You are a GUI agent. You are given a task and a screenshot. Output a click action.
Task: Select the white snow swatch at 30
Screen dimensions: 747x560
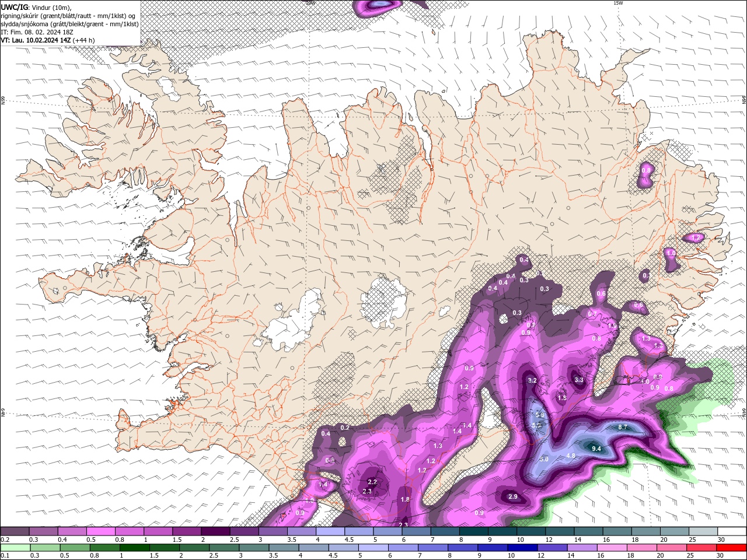732,531
